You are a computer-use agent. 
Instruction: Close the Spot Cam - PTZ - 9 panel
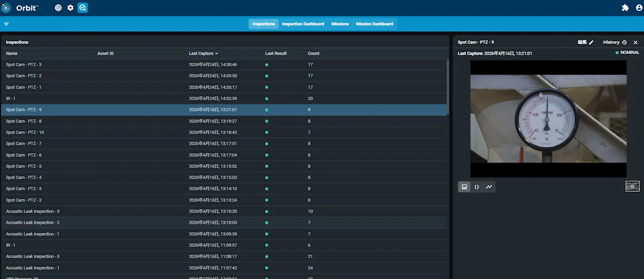coord(635,42)
